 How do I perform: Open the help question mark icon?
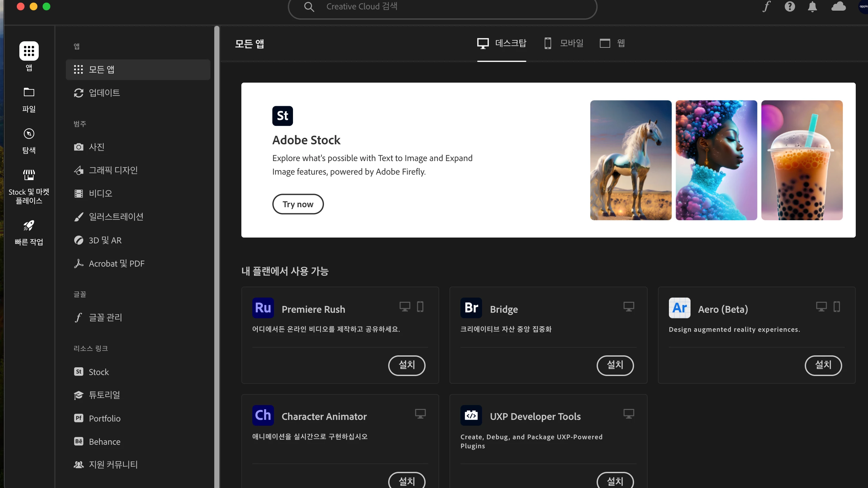click(790, 6)
